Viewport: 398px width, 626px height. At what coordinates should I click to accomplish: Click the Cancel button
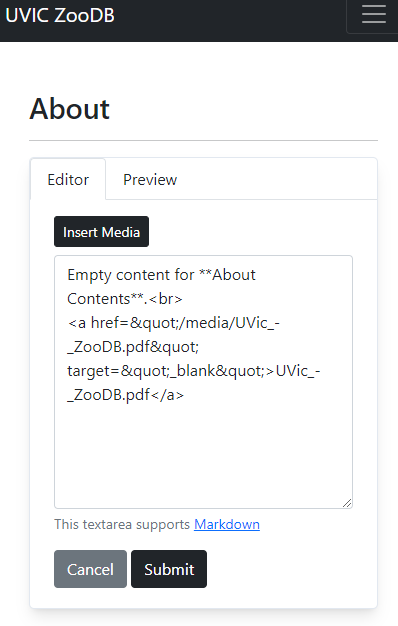coord(90,569)
